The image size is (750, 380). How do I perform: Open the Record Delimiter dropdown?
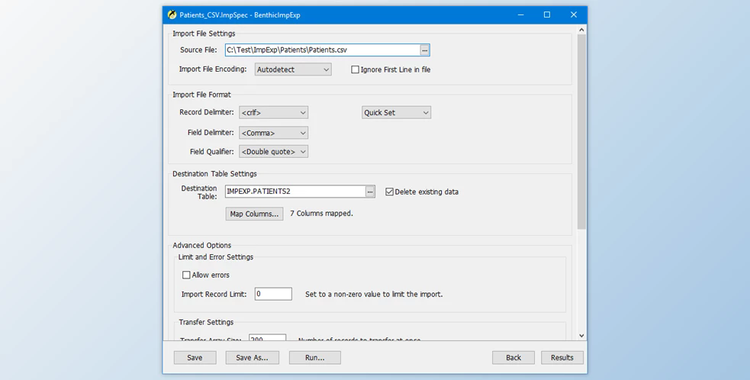[x=274, y=112]
